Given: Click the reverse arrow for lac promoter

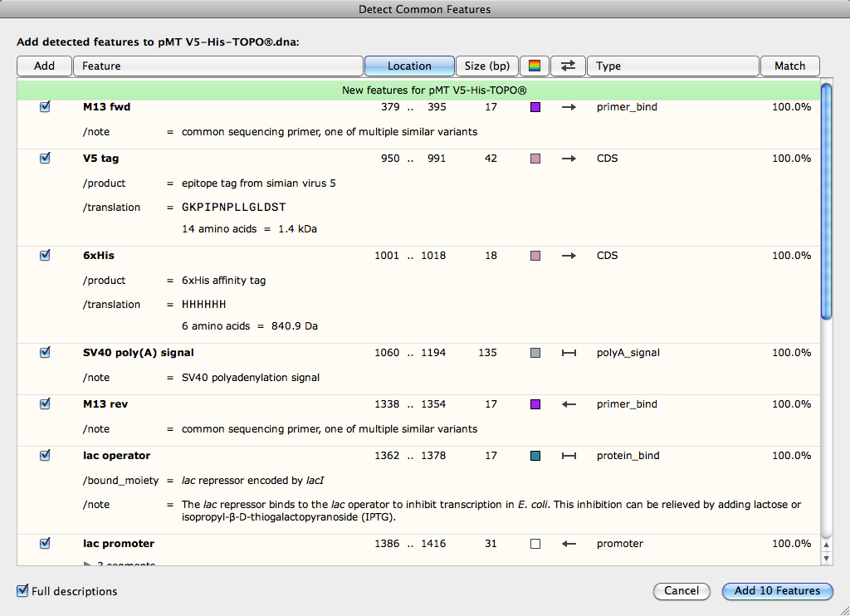Looking at the screenshot, I should tap(569, 544).
